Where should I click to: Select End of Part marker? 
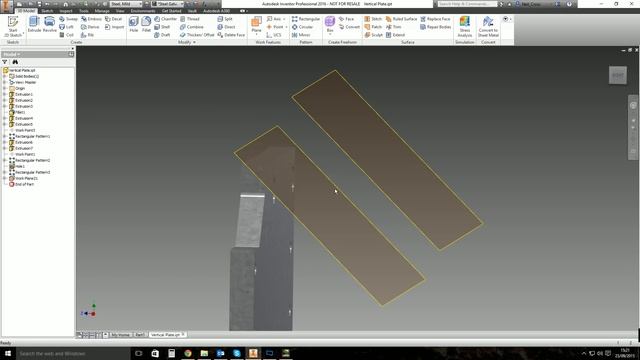[21, 184]
